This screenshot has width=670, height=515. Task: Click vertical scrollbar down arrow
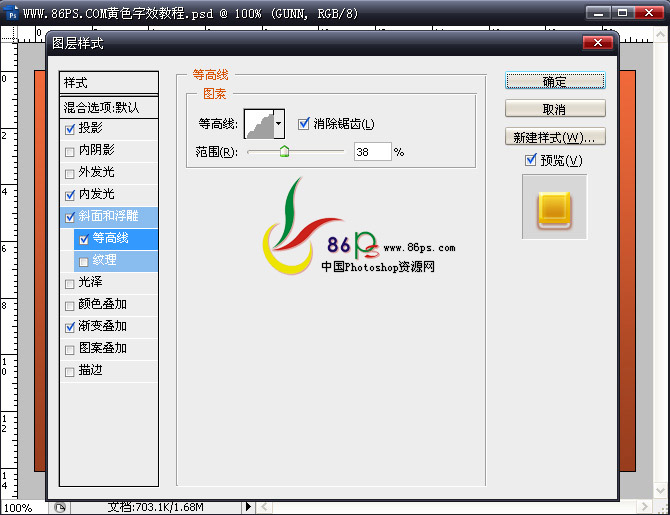click(661, 490)
